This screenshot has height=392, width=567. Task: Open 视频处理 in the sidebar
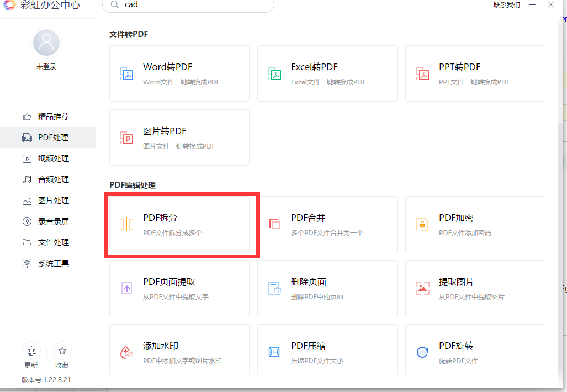point(47,158)
